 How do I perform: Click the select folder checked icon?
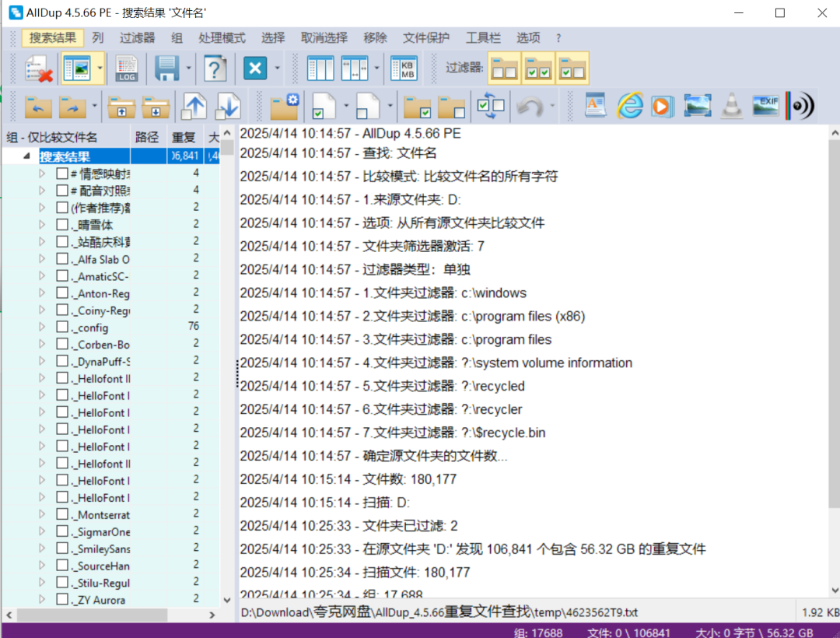[x=418, y=106]
